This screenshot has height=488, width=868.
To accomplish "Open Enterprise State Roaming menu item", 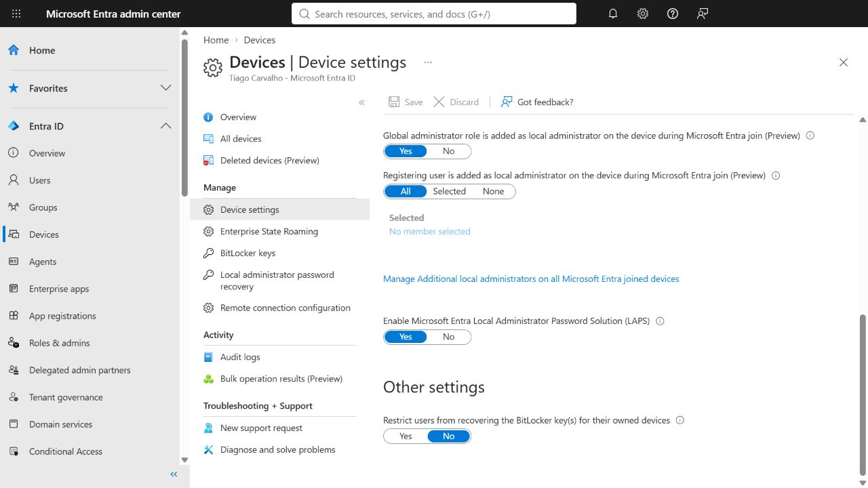I will (279, 231).
